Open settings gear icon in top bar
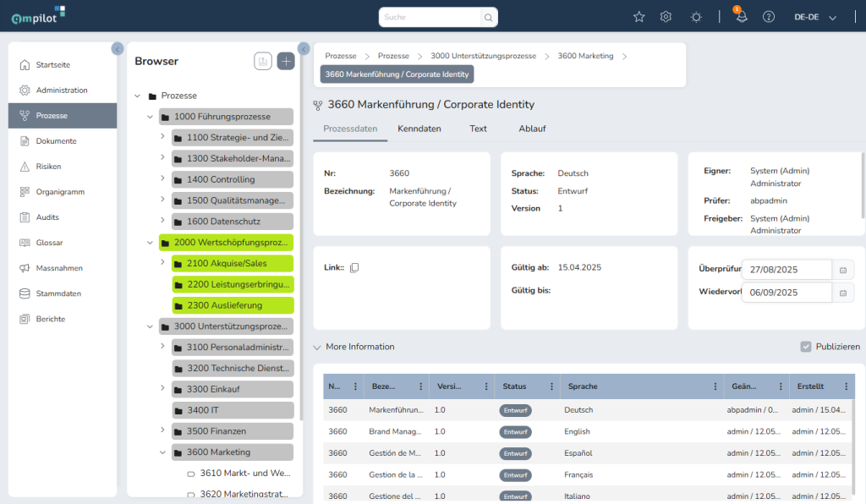866x504 pixels. [x=666, y=17]
